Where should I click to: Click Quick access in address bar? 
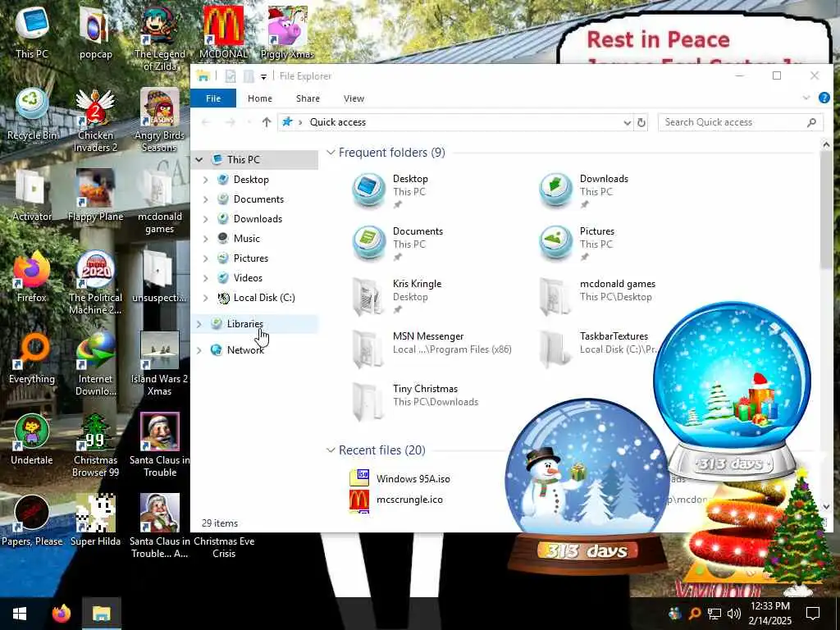click(337, 123)
